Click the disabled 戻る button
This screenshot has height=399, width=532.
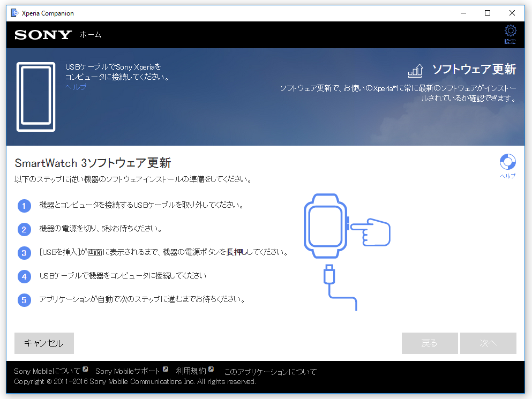pos(430,343)
